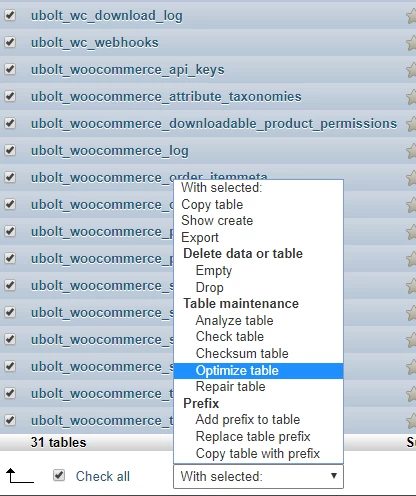Favorite star for ubolt_wc_webhooks
416x496 pixels.
click(x=411, y=43)
